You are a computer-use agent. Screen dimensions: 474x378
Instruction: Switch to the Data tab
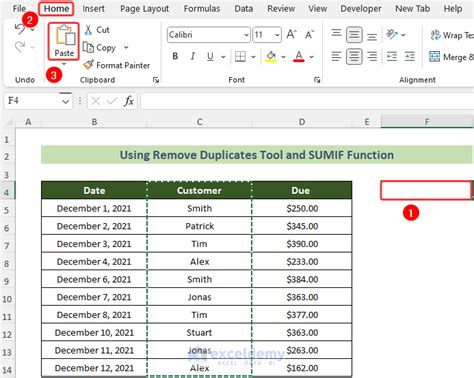point(243,9)
